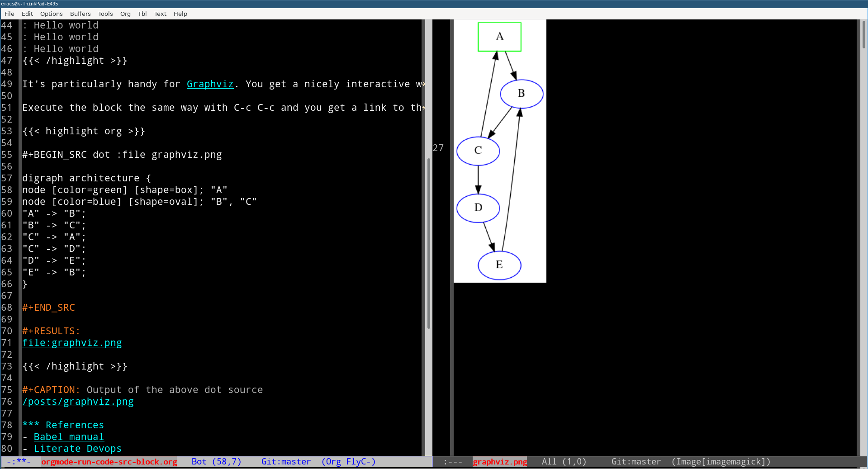Click the Image[imagemagick] mode indicator
This screenshot has height=469, width=868.
[x=721, y=462]
